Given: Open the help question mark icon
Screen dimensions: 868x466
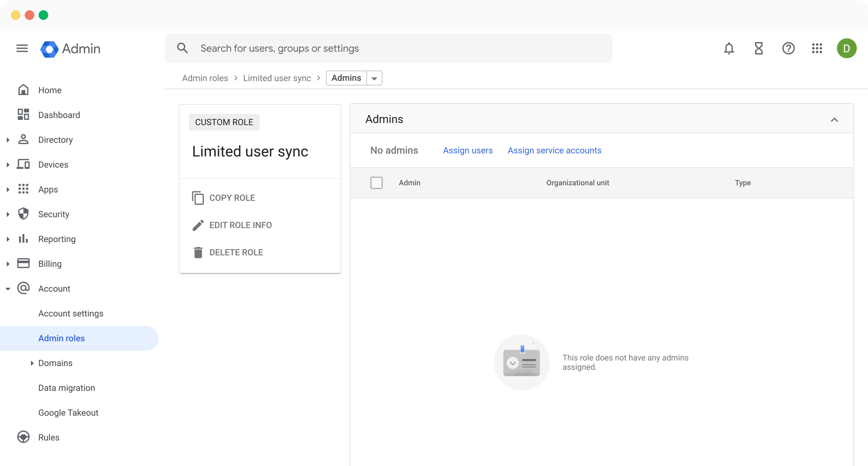Looking at the screenshot, I should (x=788, y=48).
